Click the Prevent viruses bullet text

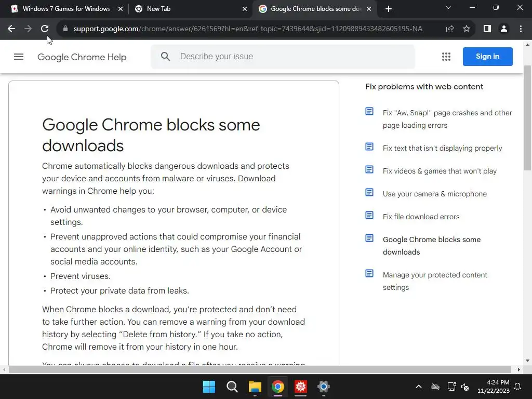pyautogui.click(x=81, y=276)
